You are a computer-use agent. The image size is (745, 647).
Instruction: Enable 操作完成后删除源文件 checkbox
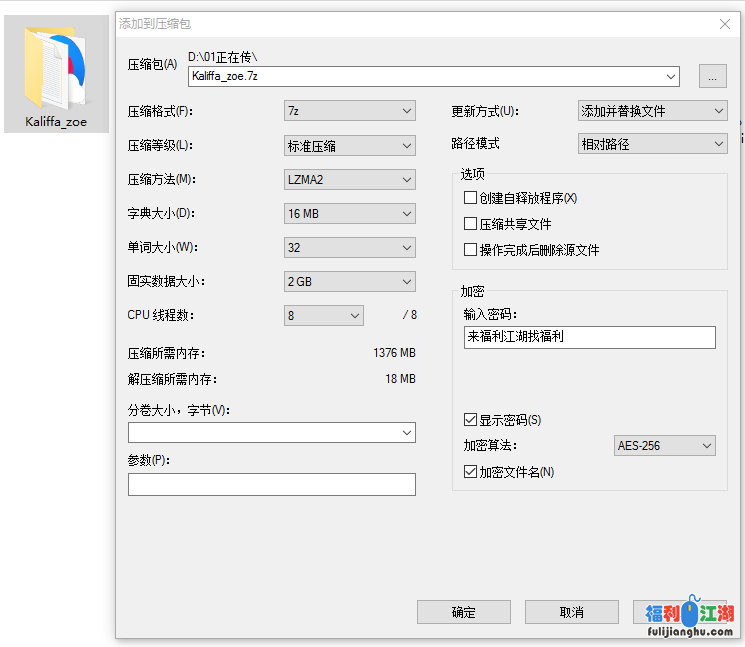(x=471, y=250)
